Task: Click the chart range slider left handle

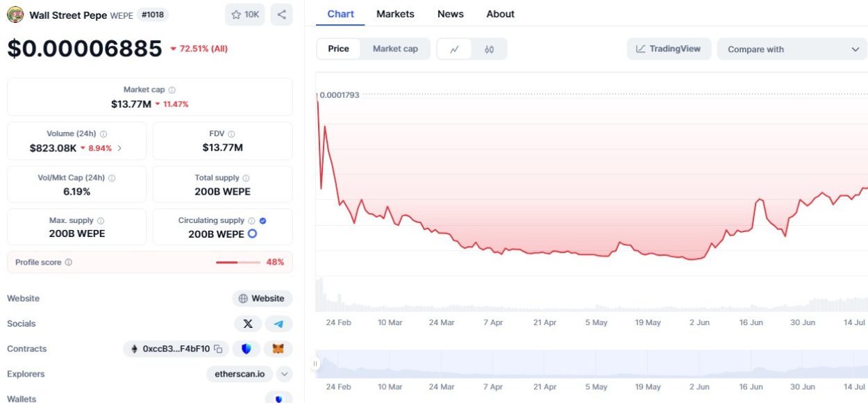Action: (315, 363)
